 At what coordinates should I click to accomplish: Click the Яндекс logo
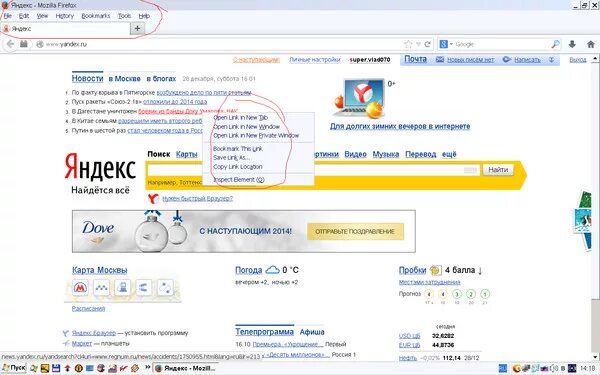coord(100,167)
